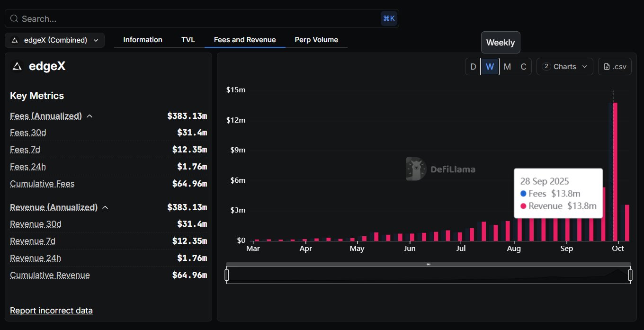Click the Weekly button above the chart
This screenshot has height=330, width=644.
click(501, 42)
